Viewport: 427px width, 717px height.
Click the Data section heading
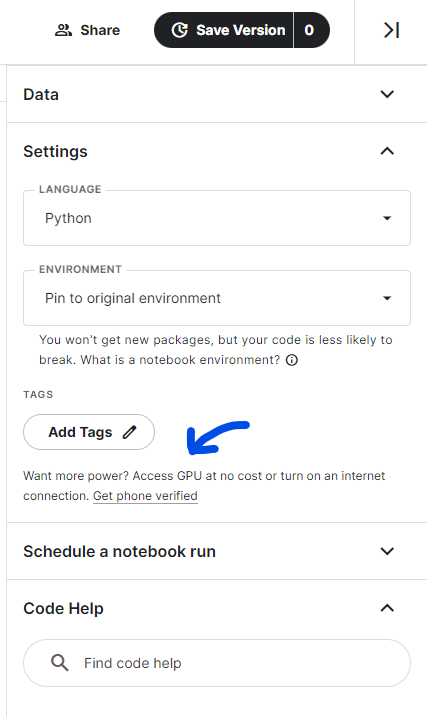pyautogui.click(x=41, y=95)
